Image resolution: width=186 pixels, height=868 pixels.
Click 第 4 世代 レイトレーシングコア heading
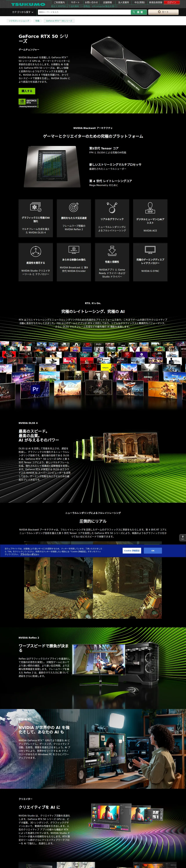click(111, 181)
